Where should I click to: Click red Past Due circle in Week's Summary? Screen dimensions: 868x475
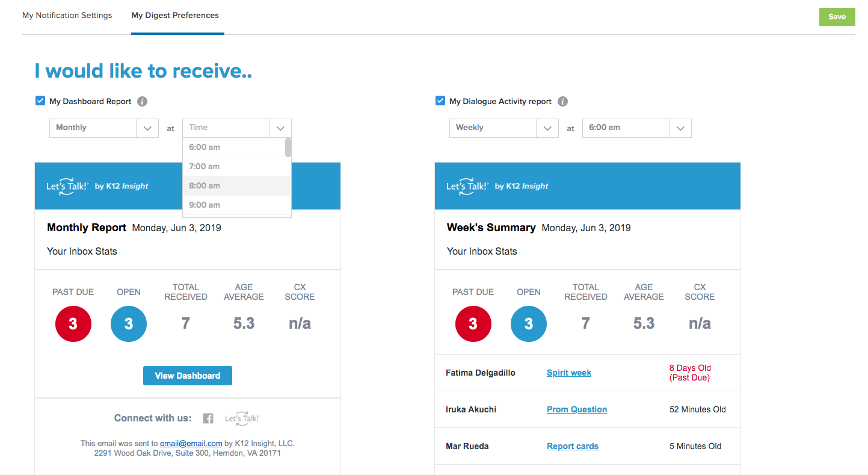[x=473, y=324]
